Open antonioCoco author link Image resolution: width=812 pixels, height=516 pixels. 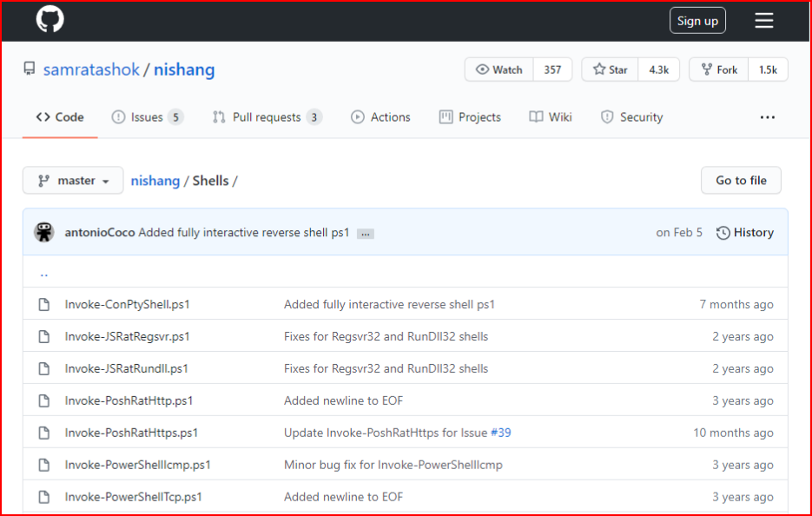(x=99, y=233)
